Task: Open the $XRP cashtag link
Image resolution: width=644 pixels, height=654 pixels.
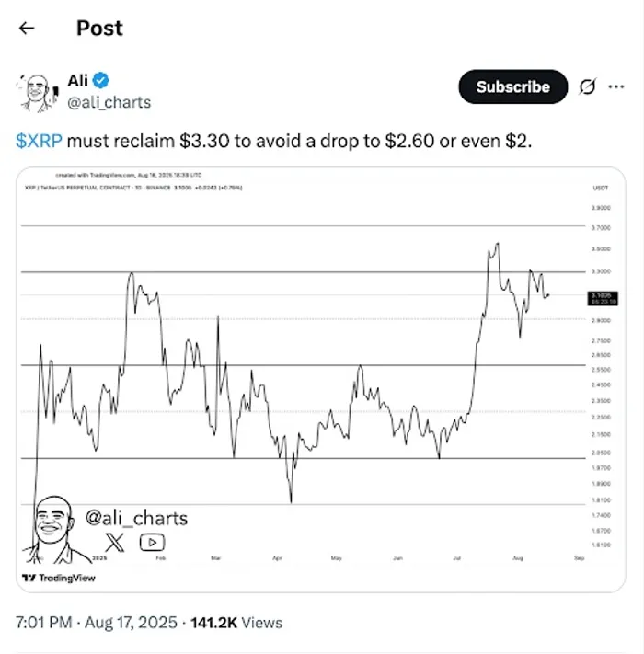Action: click(38, 140)
